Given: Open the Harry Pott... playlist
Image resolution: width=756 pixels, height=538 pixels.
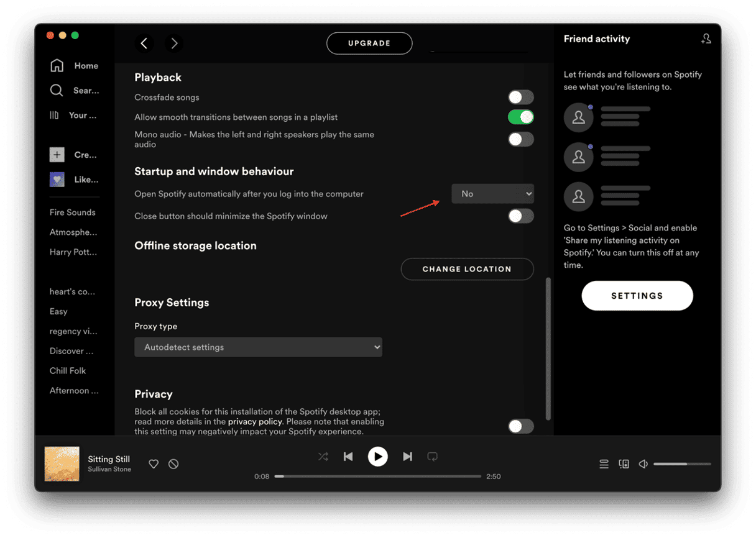Looking at the screenshot, I should pyautogui.click(x=73, y=252).
